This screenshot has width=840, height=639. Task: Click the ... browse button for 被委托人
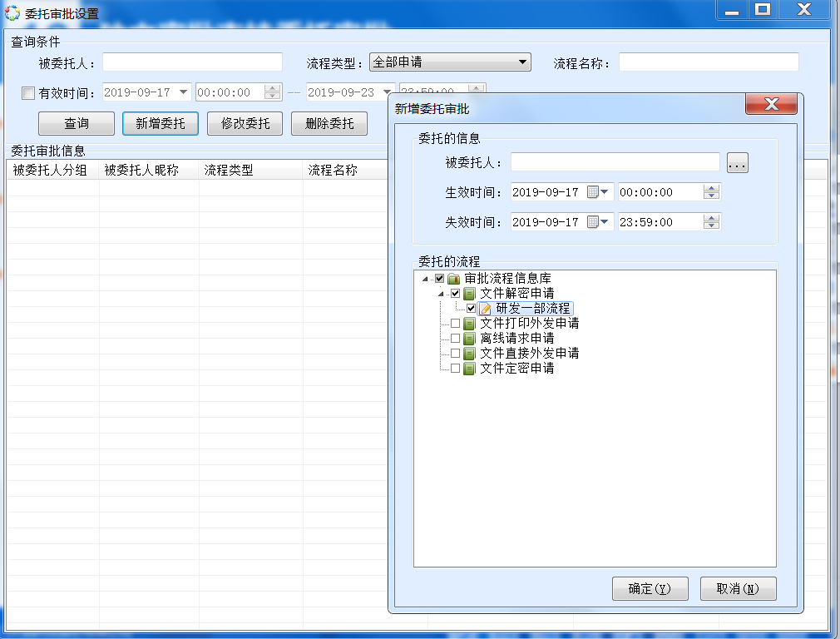[737, 163]
